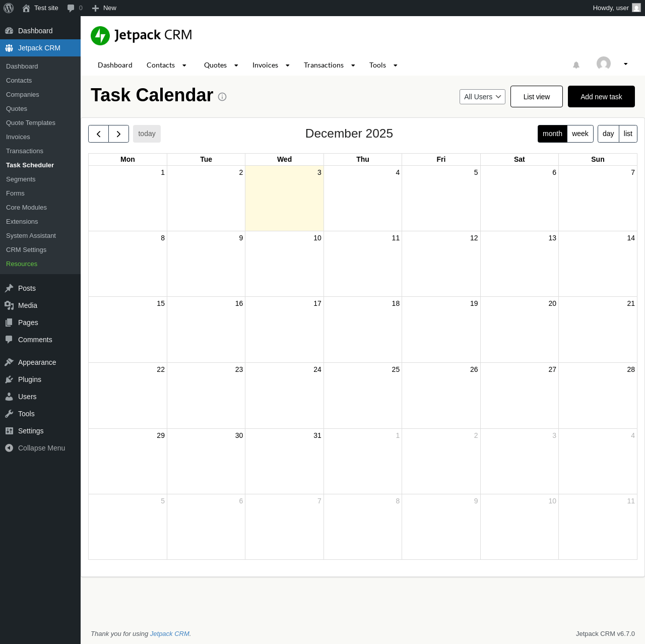Click the notification bell icon
Viewport: 645px width, 644px height.
[576, 65]
